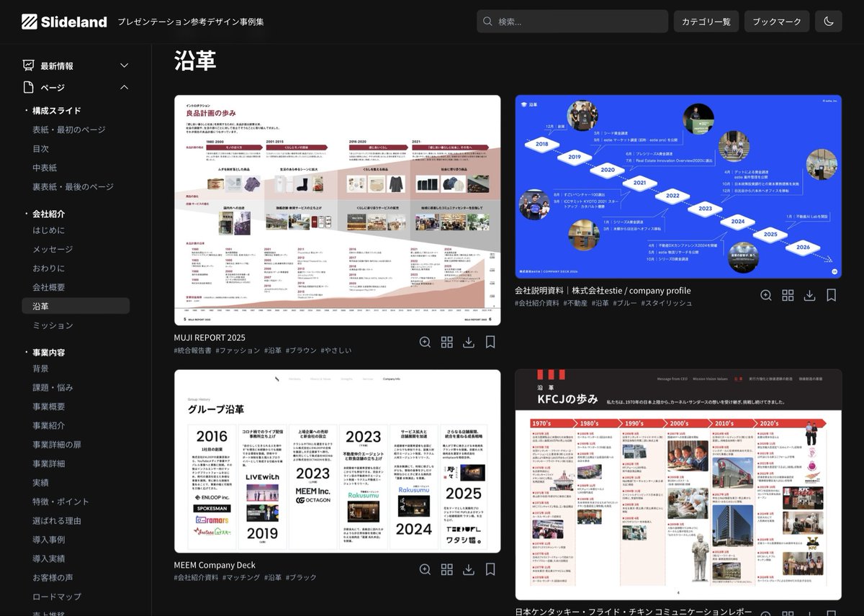Viewport: 864px width, 616px height.
Task: Open お客様の声 sidebar item
Action: tap(53, 577)
